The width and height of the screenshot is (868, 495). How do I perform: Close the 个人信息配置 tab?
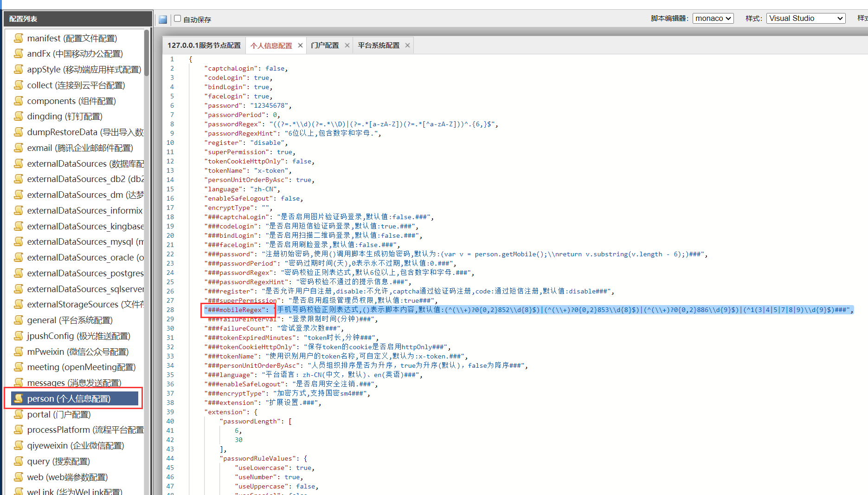tap(300, 46)
